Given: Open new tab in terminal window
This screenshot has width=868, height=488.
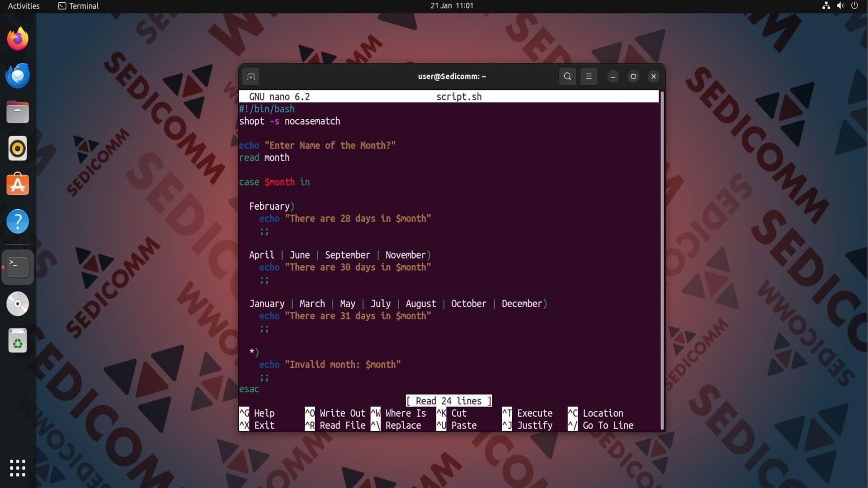Looking at the screenshot, I should point(251,76).
